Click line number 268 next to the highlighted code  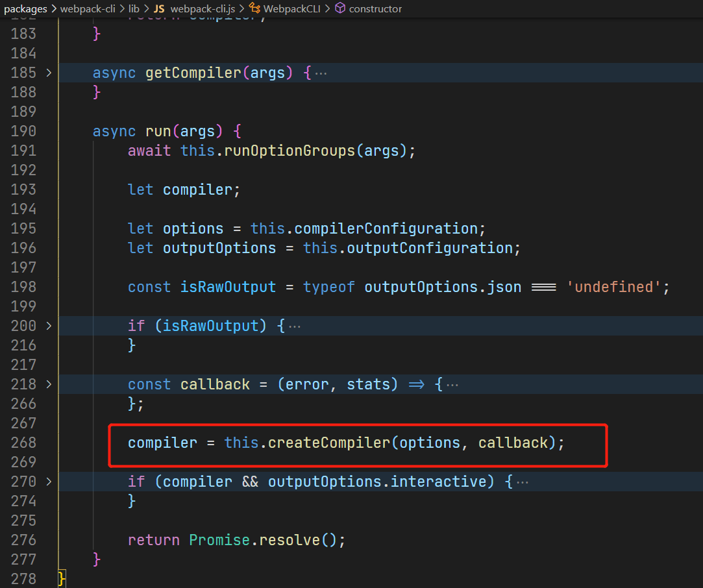pos(24,443)
